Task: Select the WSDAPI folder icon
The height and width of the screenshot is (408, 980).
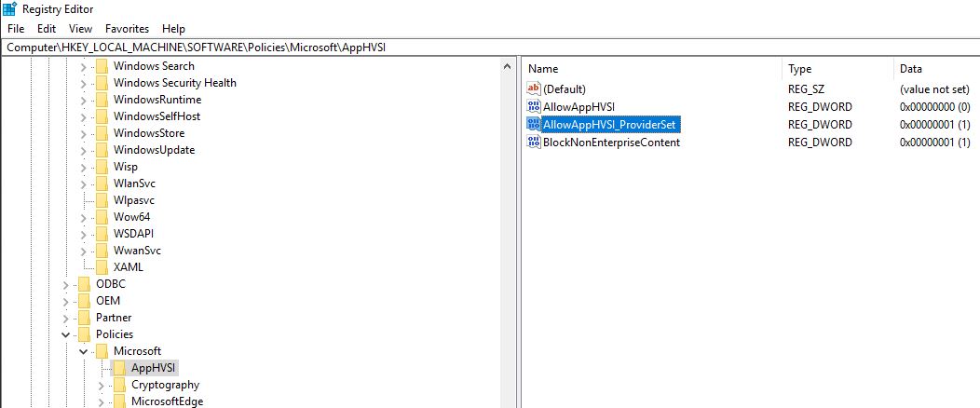Action: (x=102, y=235)
